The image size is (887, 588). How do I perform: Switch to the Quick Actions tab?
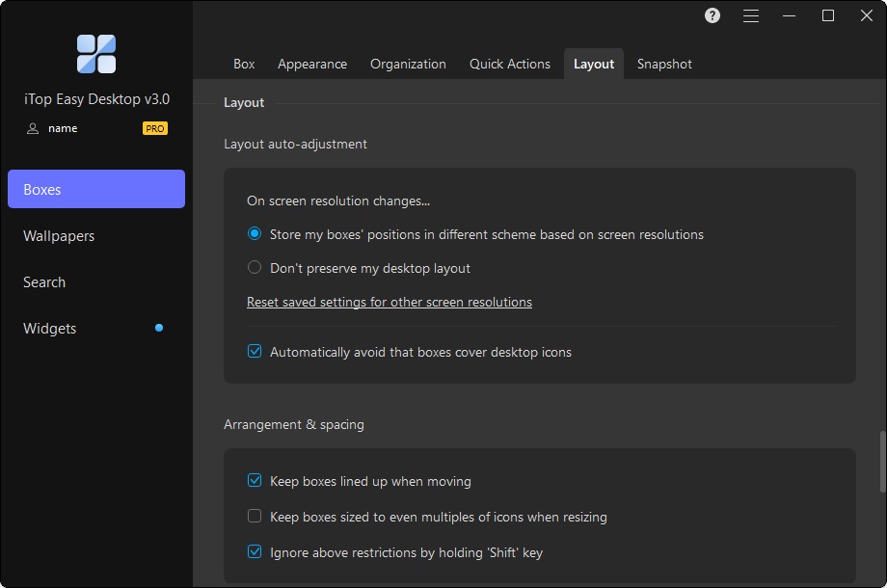510,64
